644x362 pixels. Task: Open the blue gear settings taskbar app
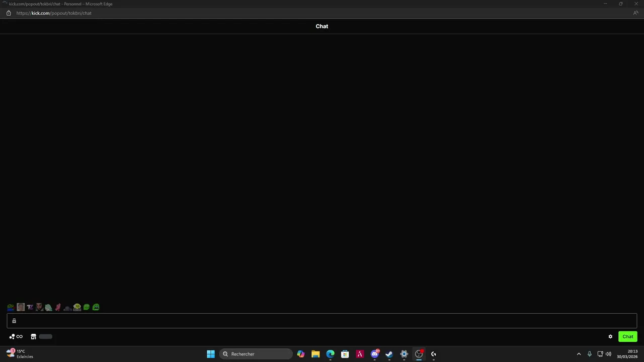[x=404, y=354]
